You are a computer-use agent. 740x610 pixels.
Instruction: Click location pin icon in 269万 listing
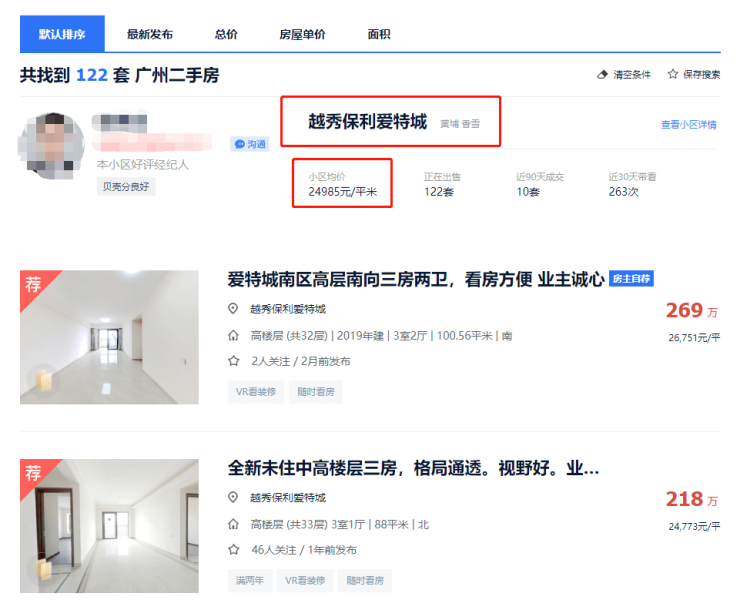point(233,309)
